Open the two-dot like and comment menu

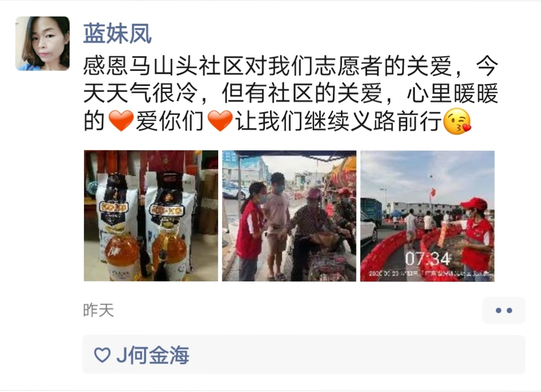pyautogui.click(x=503, y=310)
